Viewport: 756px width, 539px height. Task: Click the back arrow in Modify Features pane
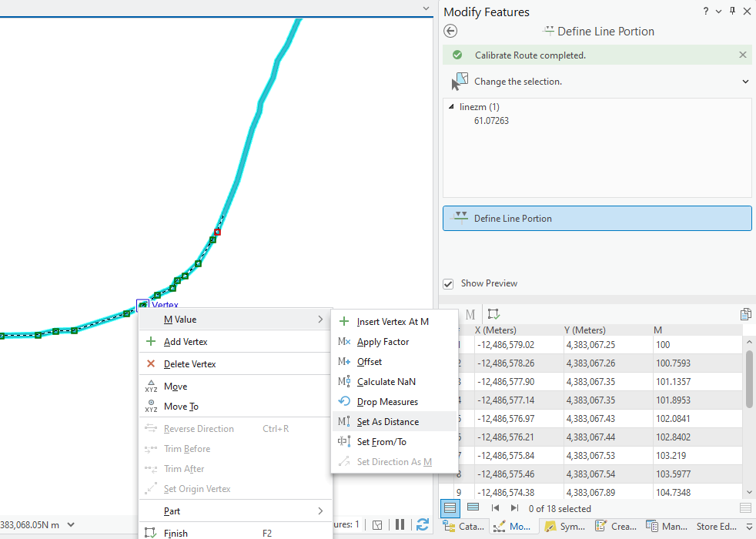tap(450, 31)
